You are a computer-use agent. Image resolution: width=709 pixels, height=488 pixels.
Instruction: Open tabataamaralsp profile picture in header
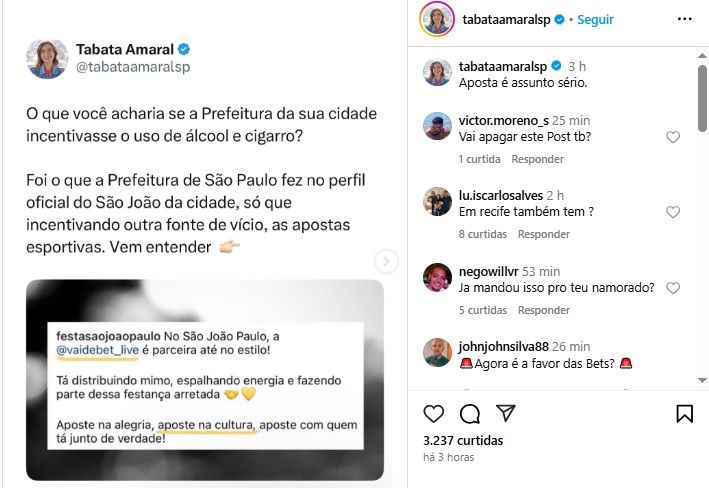(x=436, y=19)
